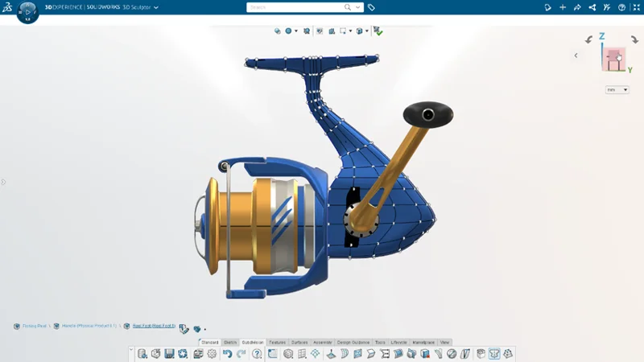Click the Fishing Reel breadcrumb item
The height and width of the screenshot is (362, 644).
(x=32, y=326)
